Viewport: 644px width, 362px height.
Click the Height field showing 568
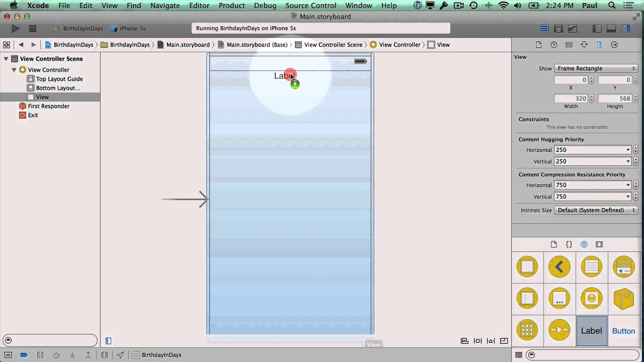coord(615,99)
